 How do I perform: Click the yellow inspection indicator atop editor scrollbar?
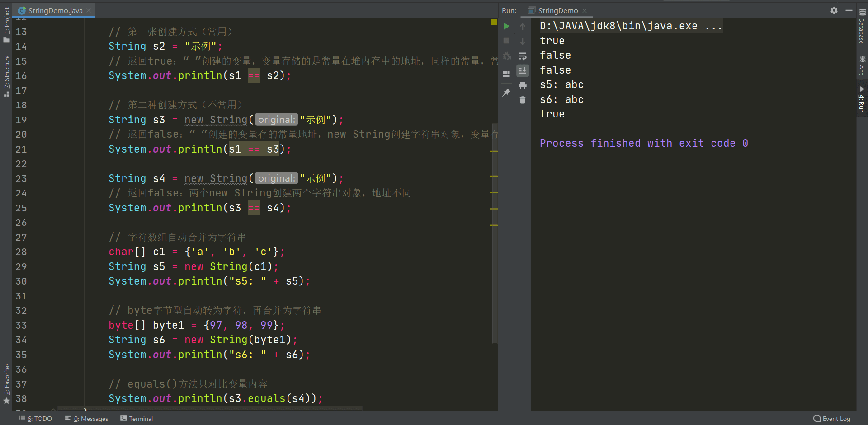(494, 22)
